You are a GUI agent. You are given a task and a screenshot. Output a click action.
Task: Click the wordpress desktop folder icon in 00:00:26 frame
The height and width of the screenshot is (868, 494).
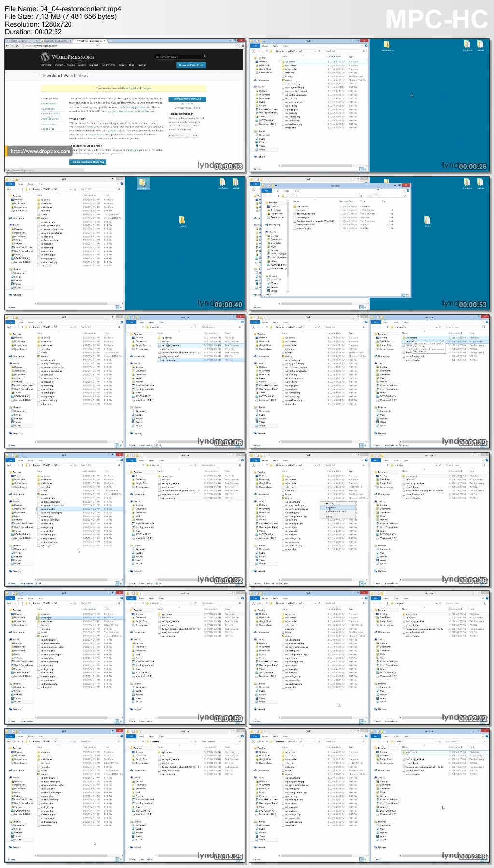pos(467,46)
